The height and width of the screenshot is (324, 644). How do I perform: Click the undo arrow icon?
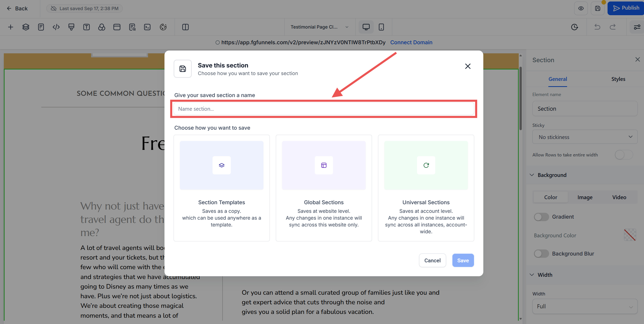coord(597,27)
